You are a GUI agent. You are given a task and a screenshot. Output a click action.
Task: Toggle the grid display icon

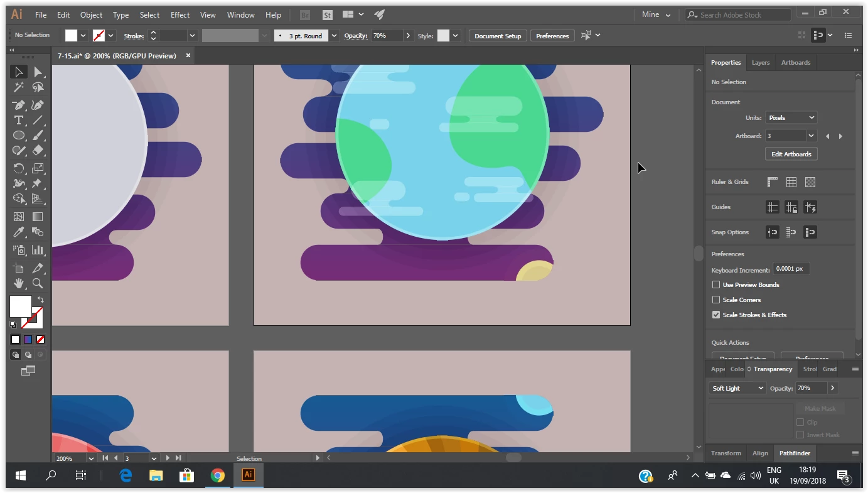point(791,182)
